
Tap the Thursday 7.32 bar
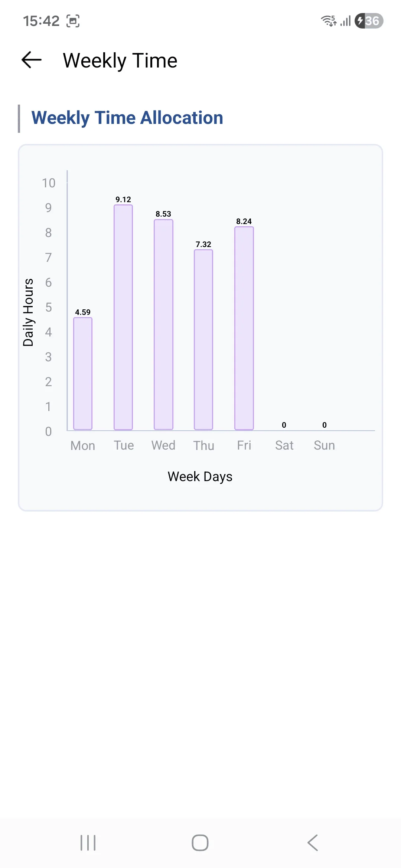pyautogui.click(x=203, y=339)
